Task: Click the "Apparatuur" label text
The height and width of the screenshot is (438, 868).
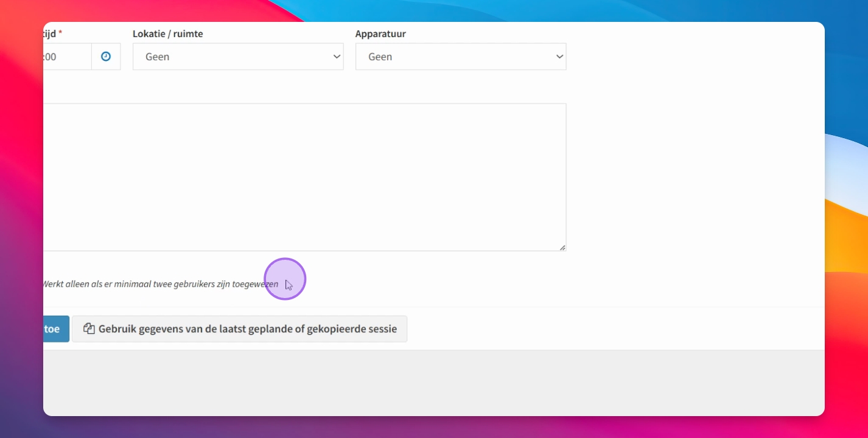Action: (x=380, y=34)
